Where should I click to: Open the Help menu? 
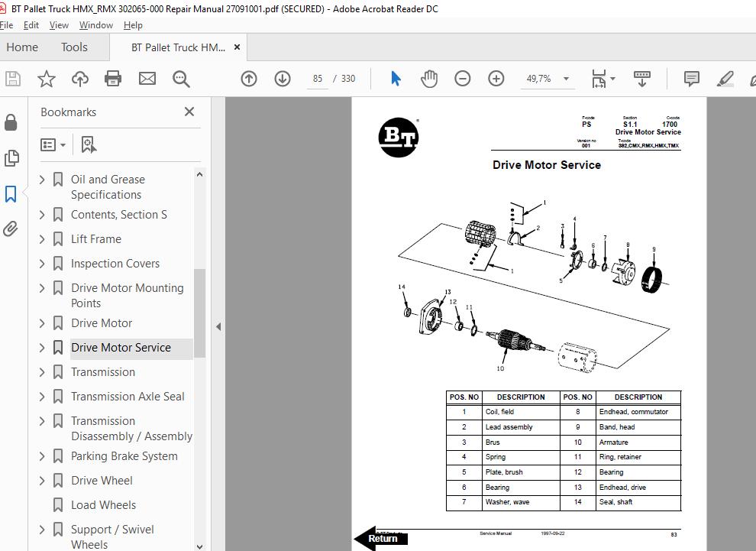pyautogui.click(x=133, y=25)
